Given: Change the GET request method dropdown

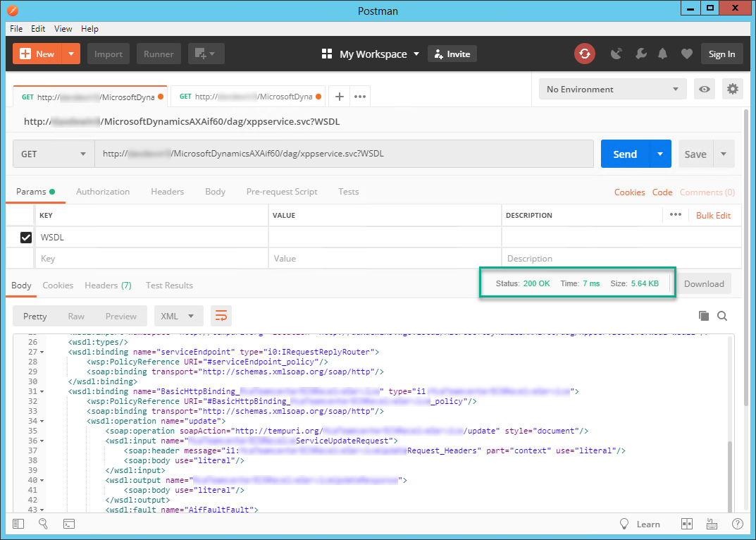Looking at the screenshot, I should coord(54,154).
